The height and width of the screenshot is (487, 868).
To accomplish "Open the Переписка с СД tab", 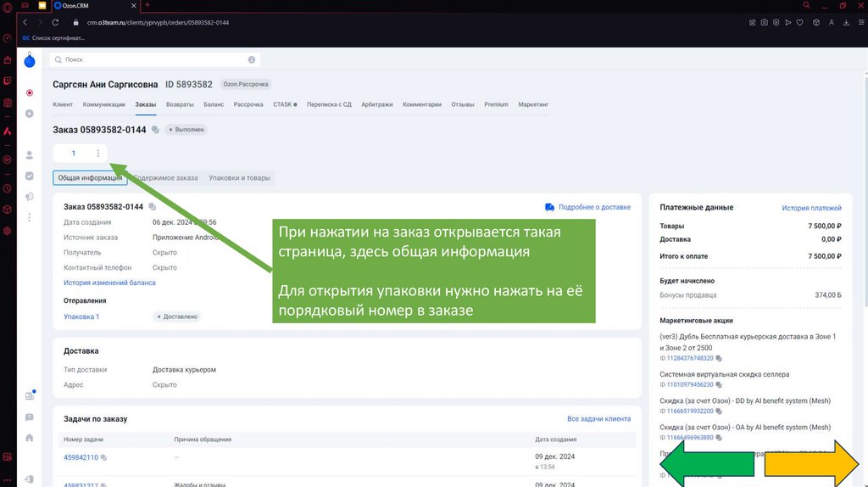I will tap(329, 104).
